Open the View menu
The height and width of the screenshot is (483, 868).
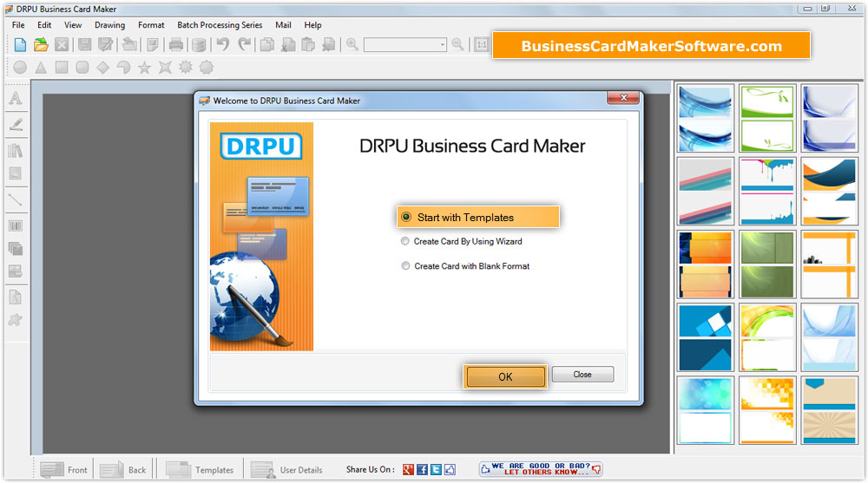[73, 25]
